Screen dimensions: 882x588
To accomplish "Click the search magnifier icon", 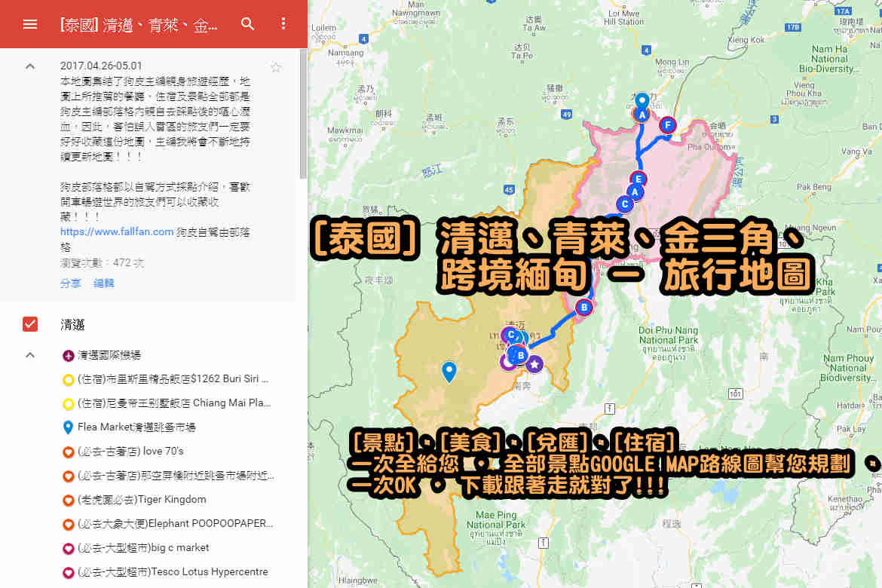I will coord(248,24).
